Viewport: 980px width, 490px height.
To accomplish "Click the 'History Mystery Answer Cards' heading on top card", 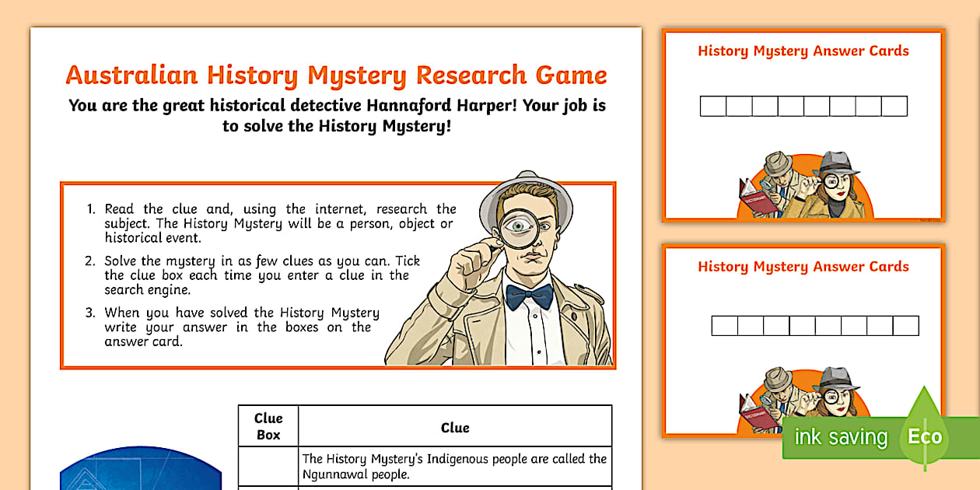I will click(x=803, y=51).
